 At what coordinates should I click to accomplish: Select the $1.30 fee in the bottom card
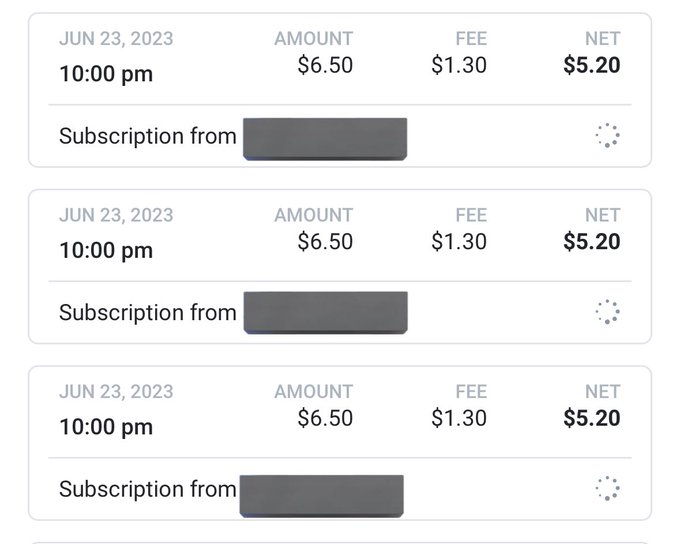coord(459,418)
